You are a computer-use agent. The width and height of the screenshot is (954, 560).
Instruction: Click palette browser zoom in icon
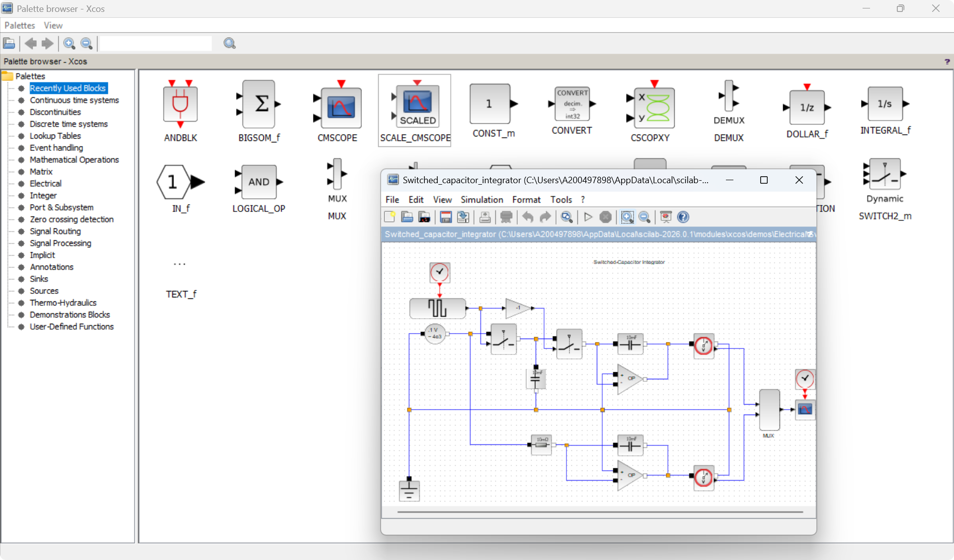pyautogui.click(x=70, y=44)
